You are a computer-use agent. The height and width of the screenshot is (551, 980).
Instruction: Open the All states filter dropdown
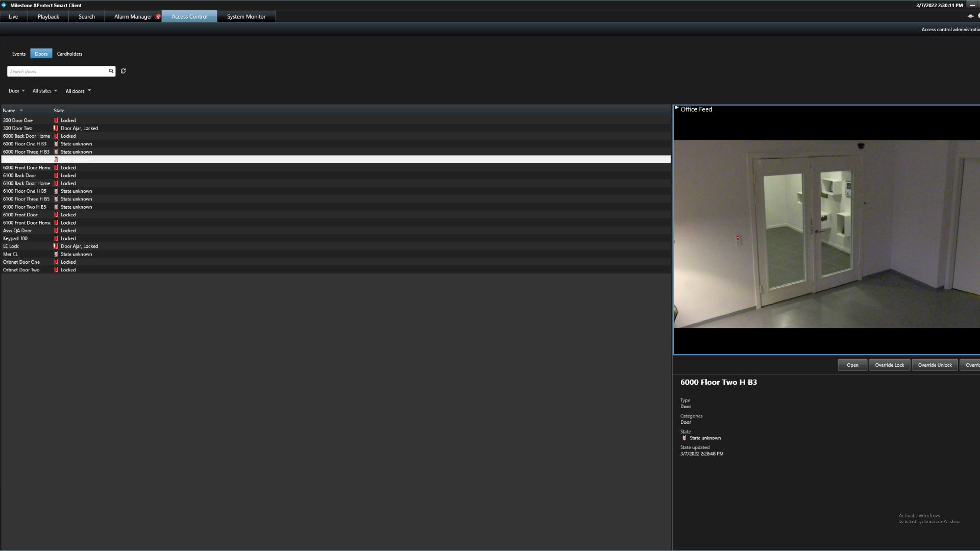point(45,91)
